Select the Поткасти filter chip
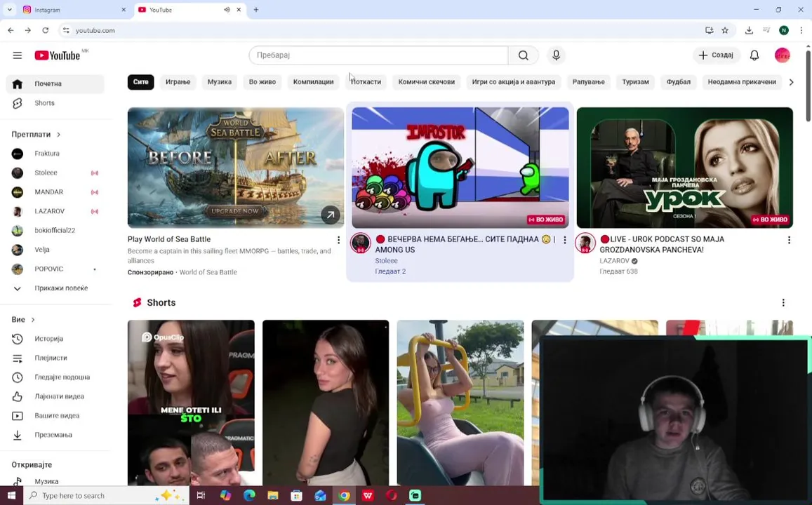The image size is (812, 505). pos(366,82)
